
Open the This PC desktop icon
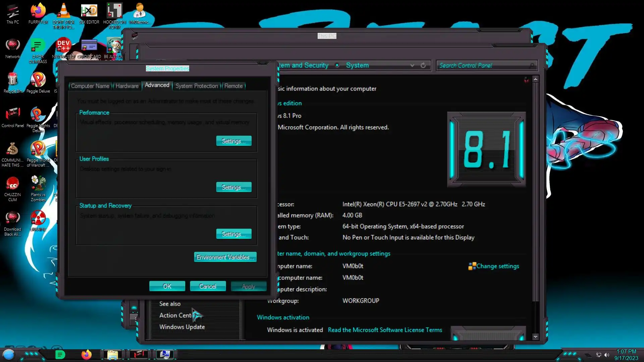[12, 14]
